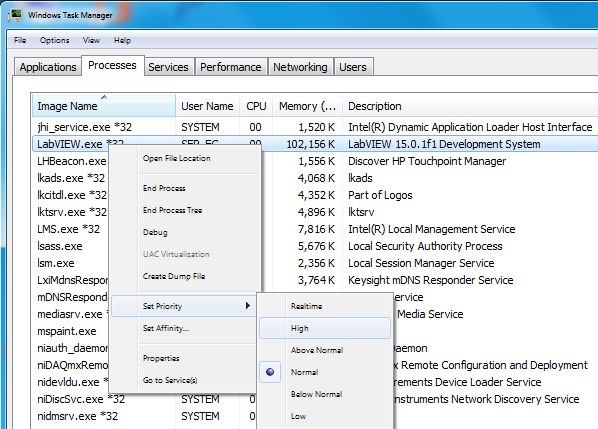This screenshot has width=598, height=429.
Task: Click the Part of Logos description
Action: point(380,195)
